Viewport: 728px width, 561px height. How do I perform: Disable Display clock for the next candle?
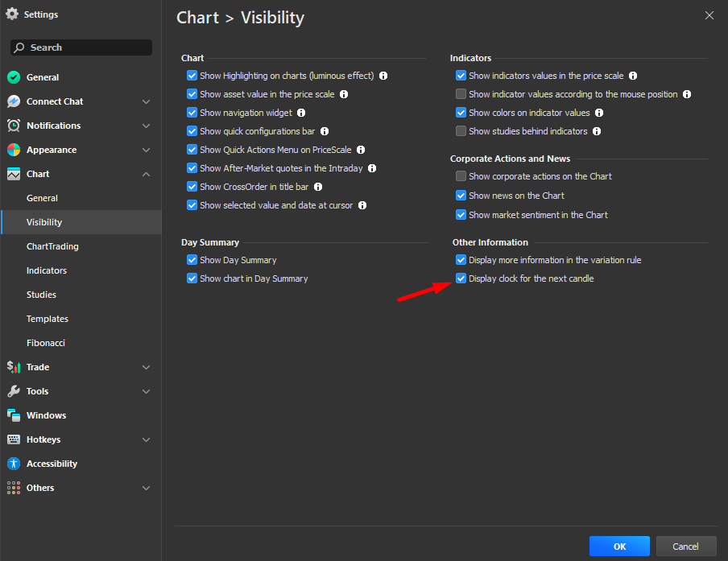(461, 278)
